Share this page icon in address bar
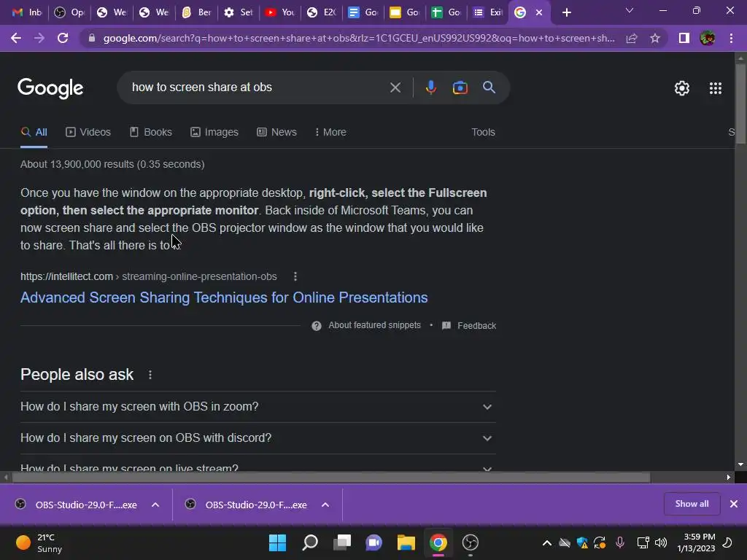Viewport: 747px width, 560px height. point(632,38)
